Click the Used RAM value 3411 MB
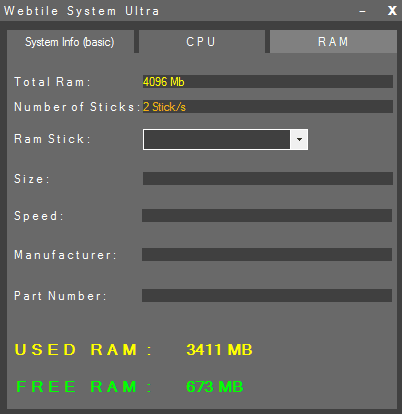Viewport: 402px width, 414px height. tap(219, 350)
